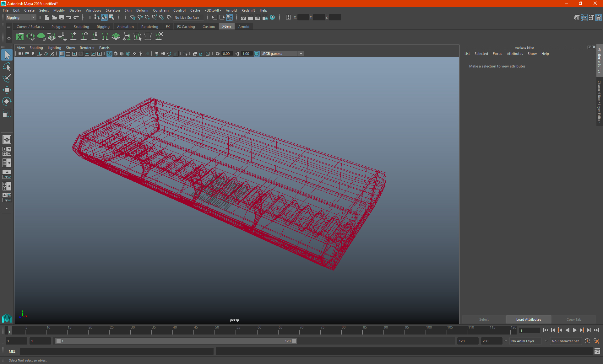
Task: Activate the Scale tool
Action: (7, 113)
